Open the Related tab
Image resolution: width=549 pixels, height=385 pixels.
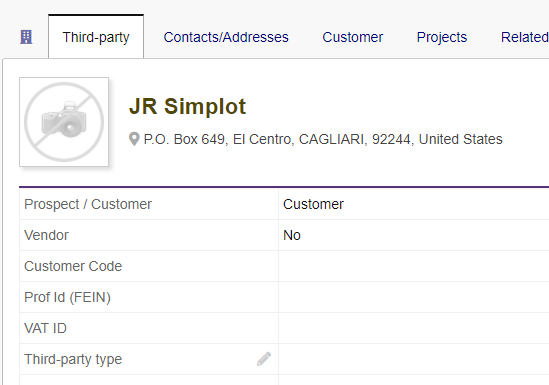[525, 37]
